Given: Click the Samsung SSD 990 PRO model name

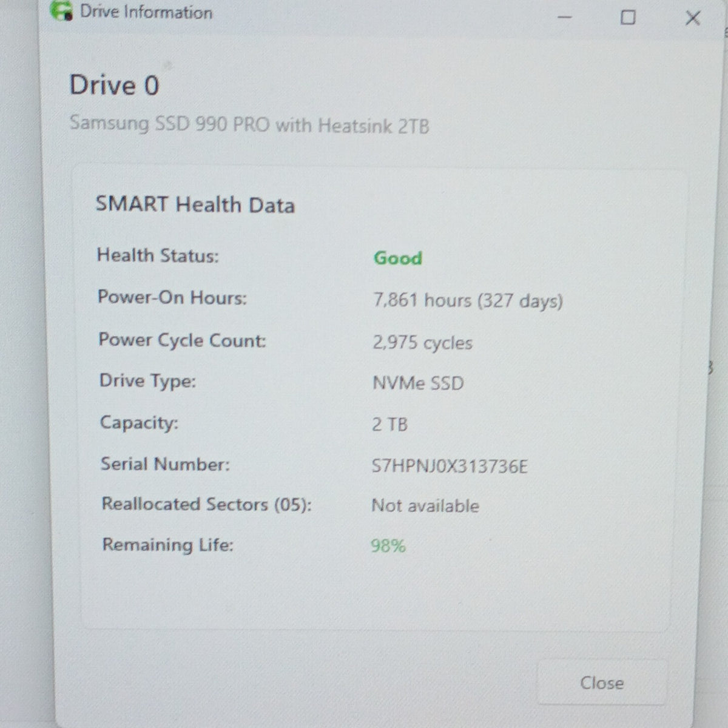Looking at the screenshot, I should coord(249,125).
